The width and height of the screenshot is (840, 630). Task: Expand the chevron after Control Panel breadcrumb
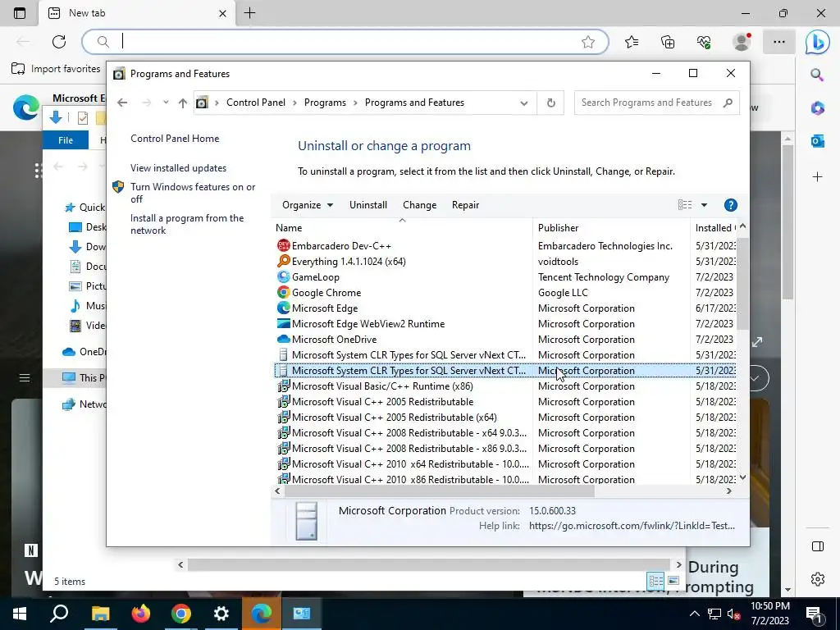(x=294, y=103)
